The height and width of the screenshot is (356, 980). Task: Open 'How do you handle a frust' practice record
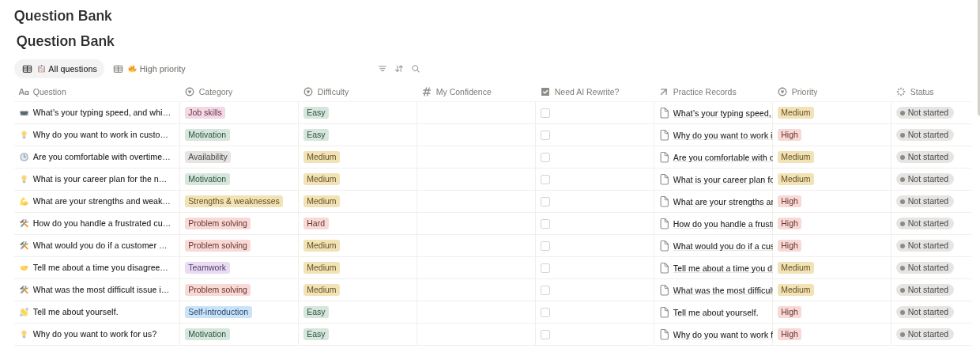tap(722, 224)
